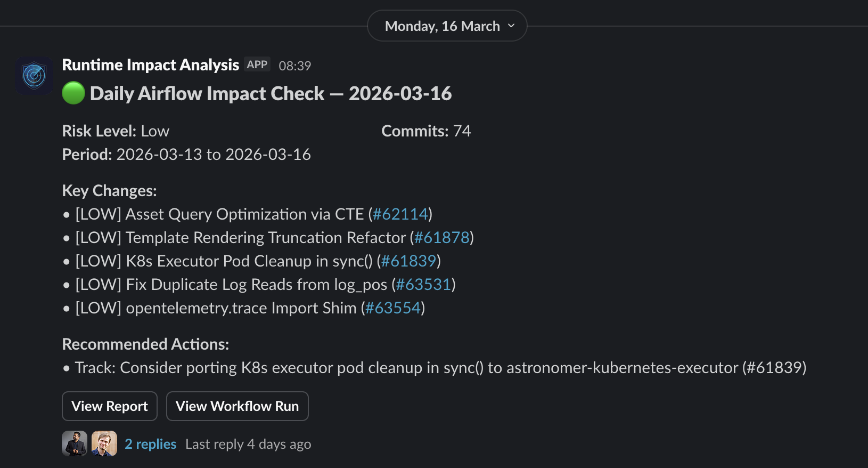Expand the chevron next to Monday, 16 March
868x468 pixels.
[x=511, y=26]
